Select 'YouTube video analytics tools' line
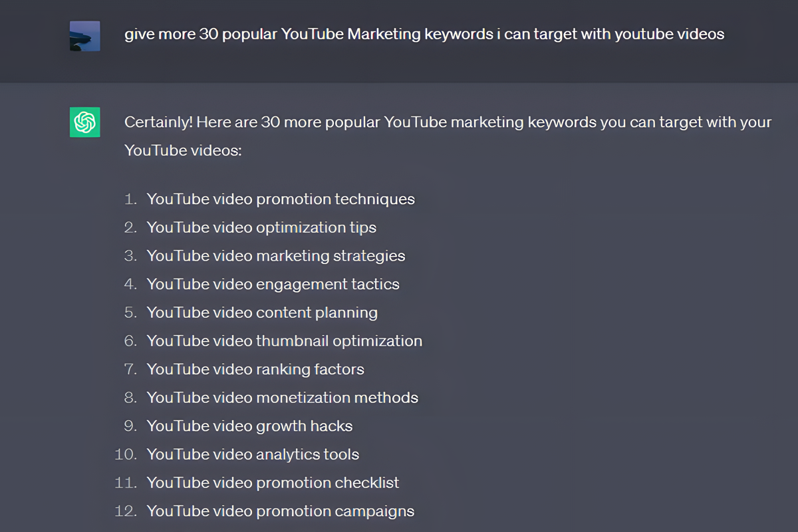 point(253,454)
